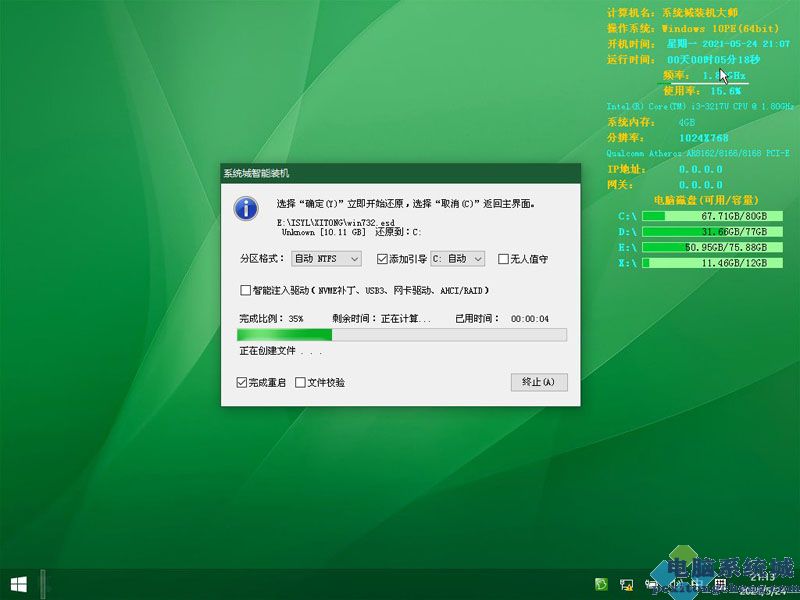The width and height of the screenshot is (800, 600).
Task: Enable the 智能注入驱动 checkbox
Action: click(x=245, y=290)
